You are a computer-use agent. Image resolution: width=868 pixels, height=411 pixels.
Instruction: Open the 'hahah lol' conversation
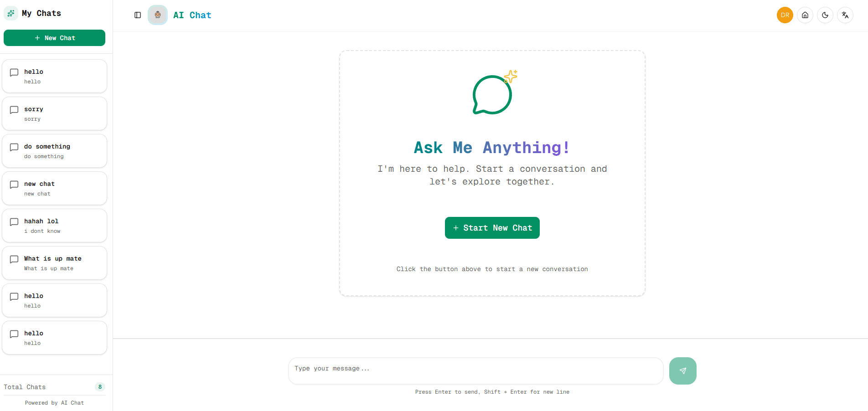(54, 226)
